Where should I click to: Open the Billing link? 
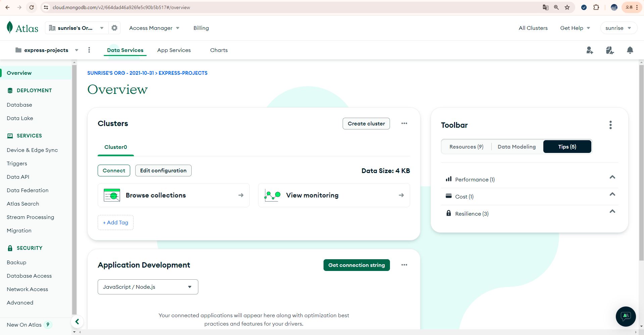click(x=201, y=28)
